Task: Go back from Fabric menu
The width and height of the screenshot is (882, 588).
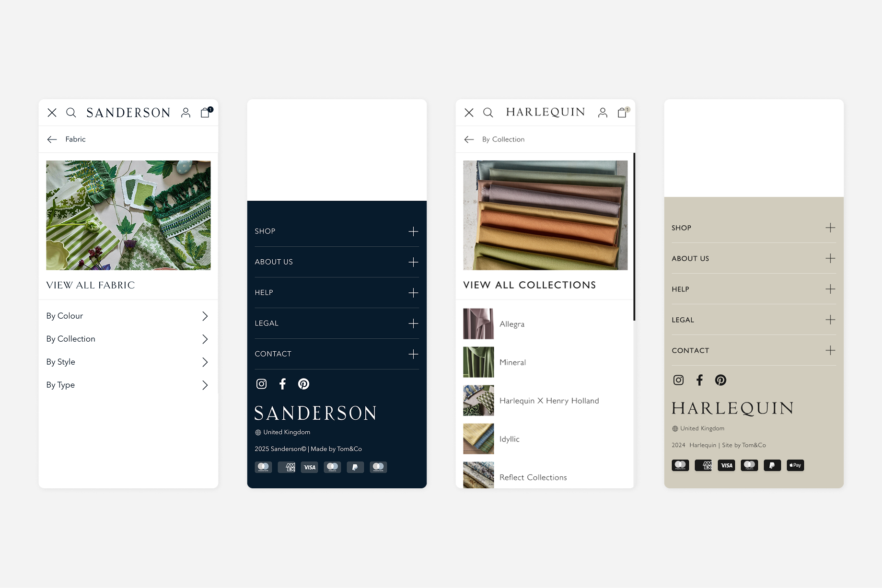Action: pos(52,139)
